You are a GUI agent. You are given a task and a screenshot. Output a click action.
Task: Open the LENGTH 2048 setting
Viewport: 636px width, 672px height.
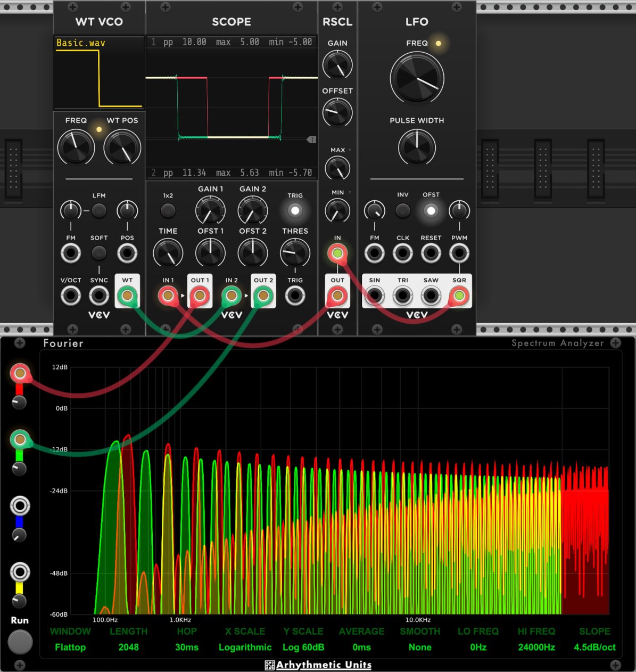click(128, 639)
